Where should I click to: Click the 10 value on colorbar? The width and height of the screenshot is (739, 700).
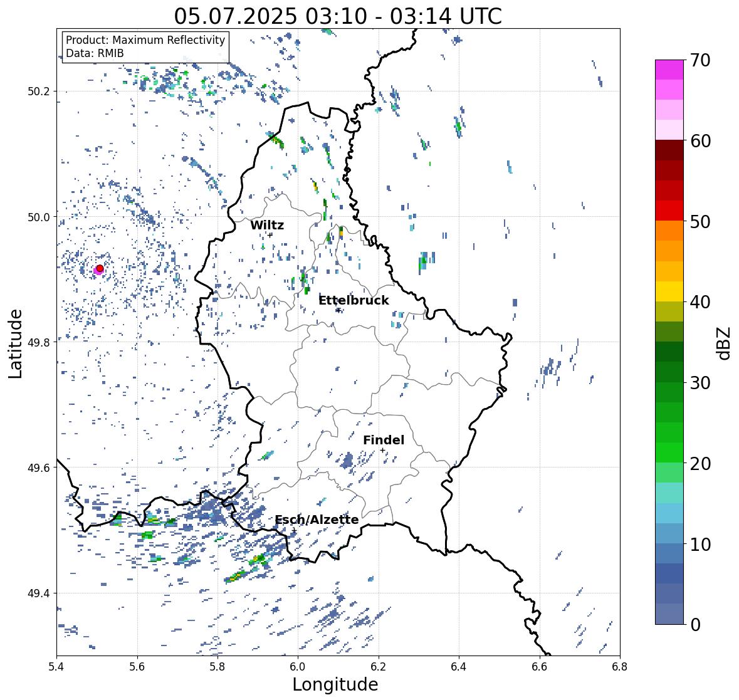tap(700, 544)
